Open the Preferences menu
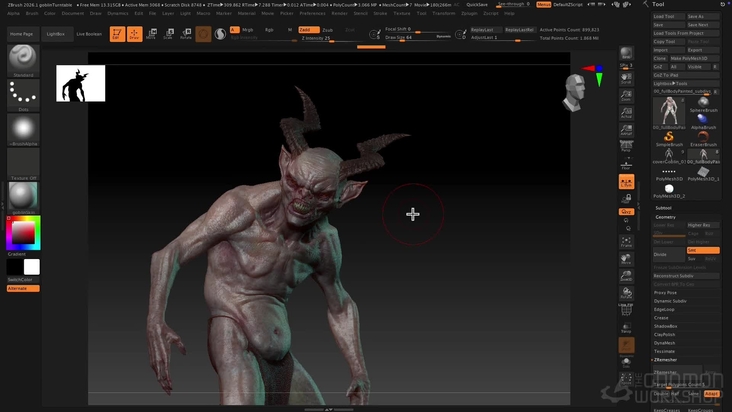This screenshot has width=732, height=412. [x=312, y=14]
